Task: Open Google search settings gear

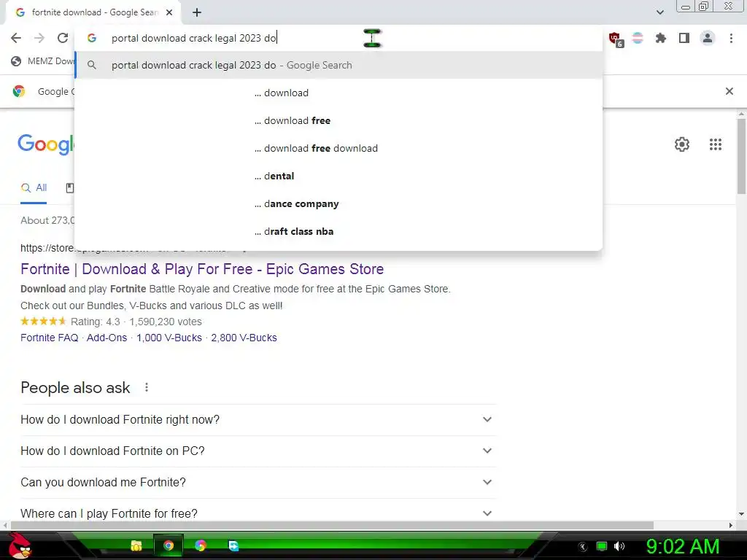Action: [x=682, y=144]
